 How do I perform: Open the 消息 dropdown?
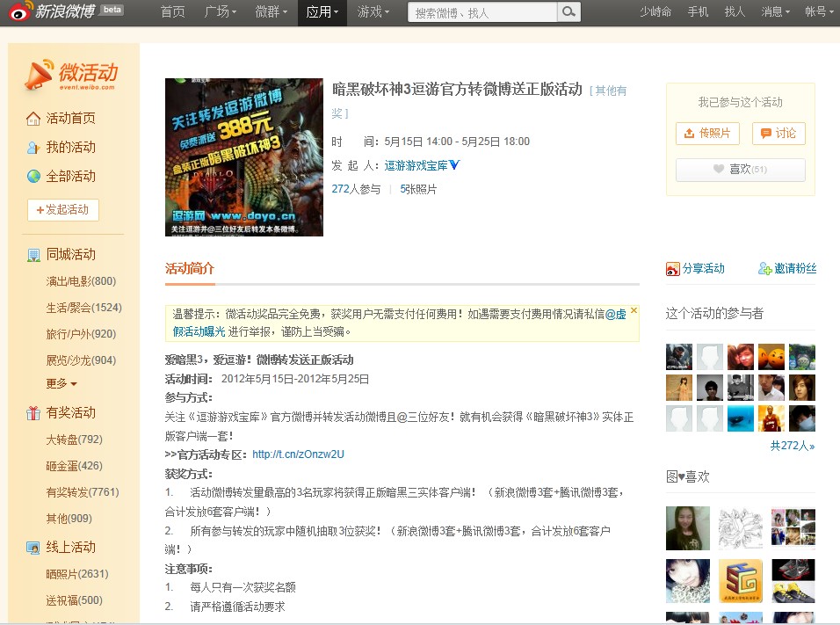pyautogui.click(x=776, y=11)
